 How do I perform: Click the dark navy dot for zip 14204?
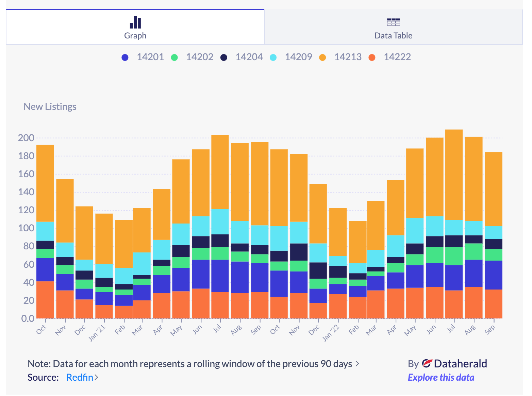coord(224,57)
